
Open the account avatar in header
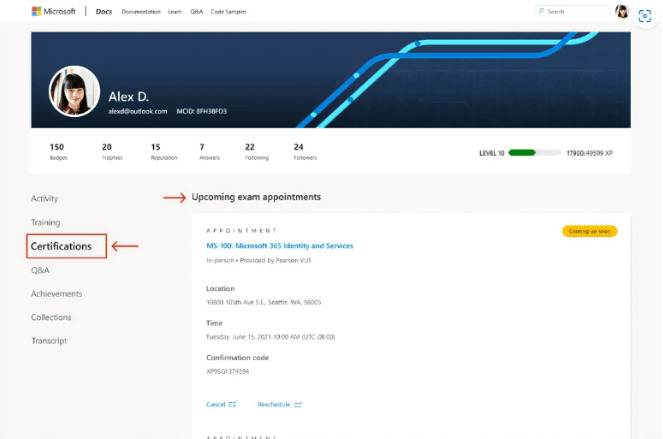[622, 11]
